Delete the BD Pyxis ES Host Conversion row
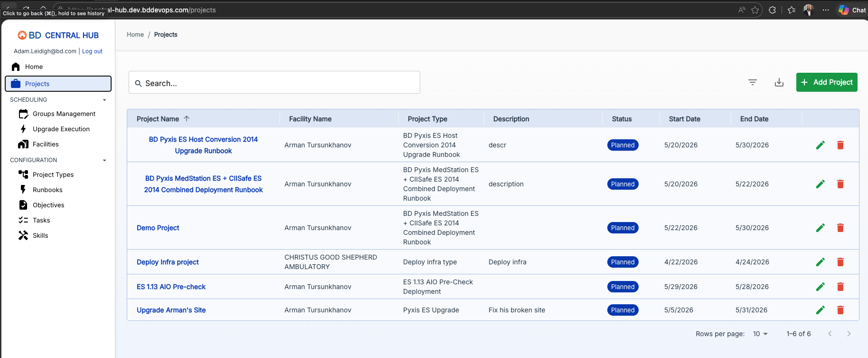868x358 pixels. point(840,145)
